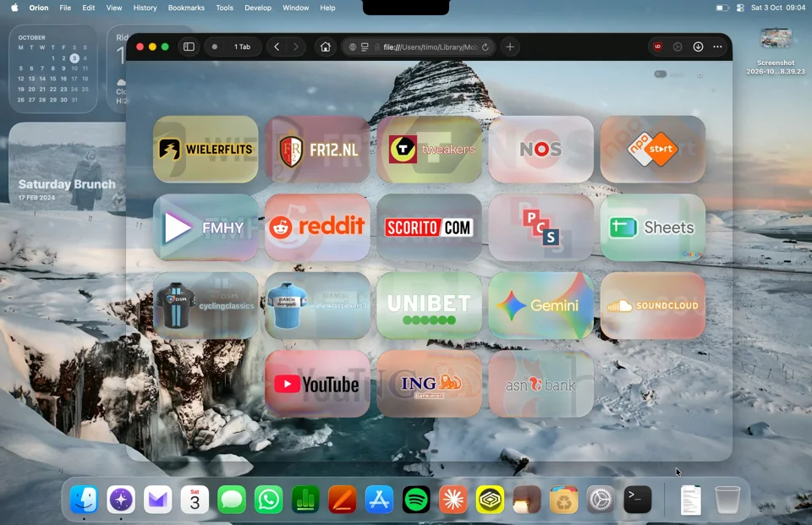Open the Tweakers tile
This screenshot has width=812, height=525.
point(430,149)
